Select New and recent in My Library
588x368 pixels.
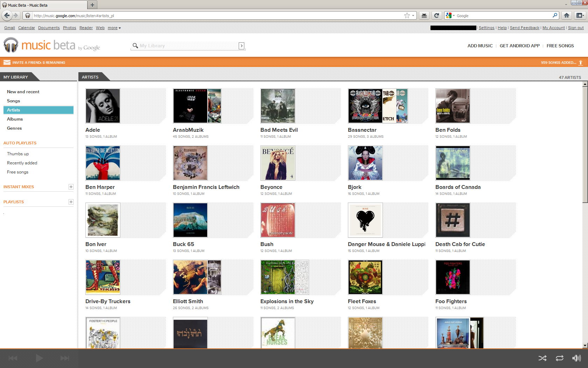tap(23, 92)
